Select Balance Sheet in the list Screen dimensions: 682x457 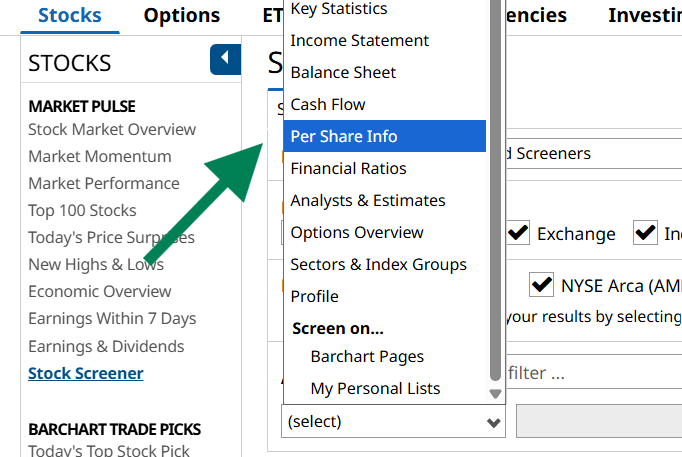point(384,72)
